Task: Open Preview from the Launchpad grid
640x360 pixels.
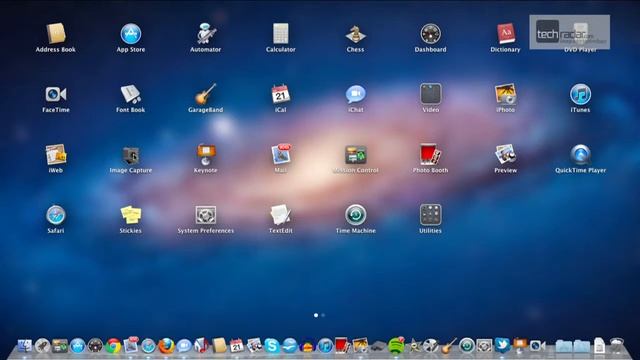Action: click(x=505, y=155)
